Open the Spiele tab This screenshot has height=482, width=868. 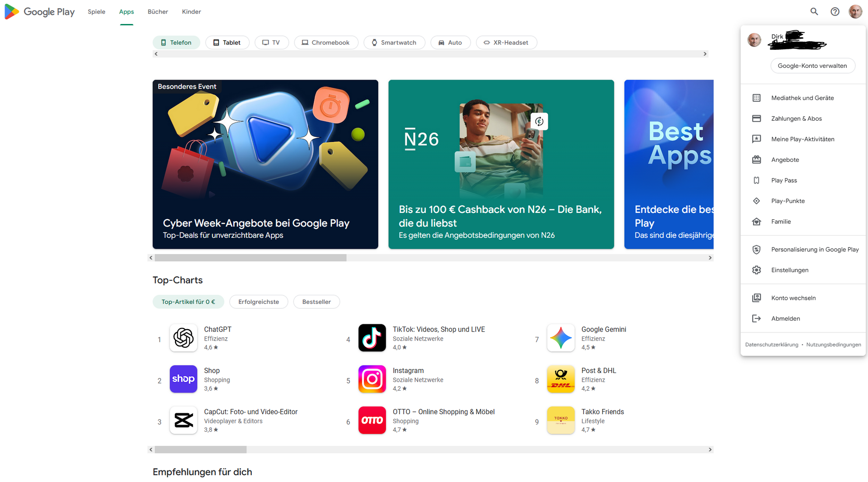[96, 12]
